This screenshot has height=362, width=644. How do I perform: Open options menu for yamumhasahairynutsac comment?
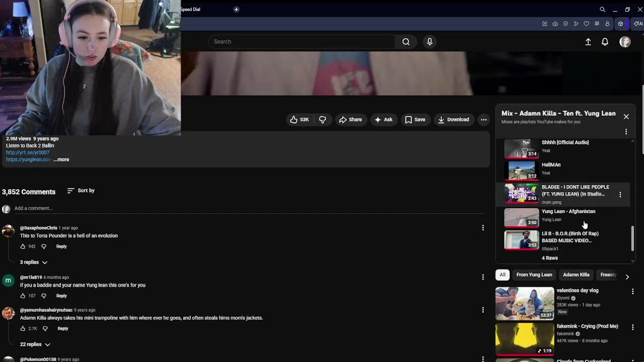click(482, 310)
